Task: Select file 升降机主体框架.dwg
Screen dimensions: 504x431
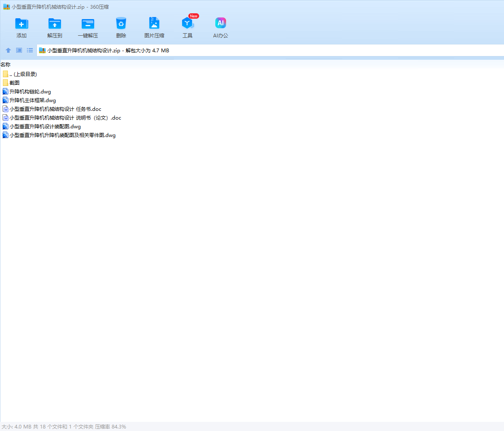Action: click(33, 100)
